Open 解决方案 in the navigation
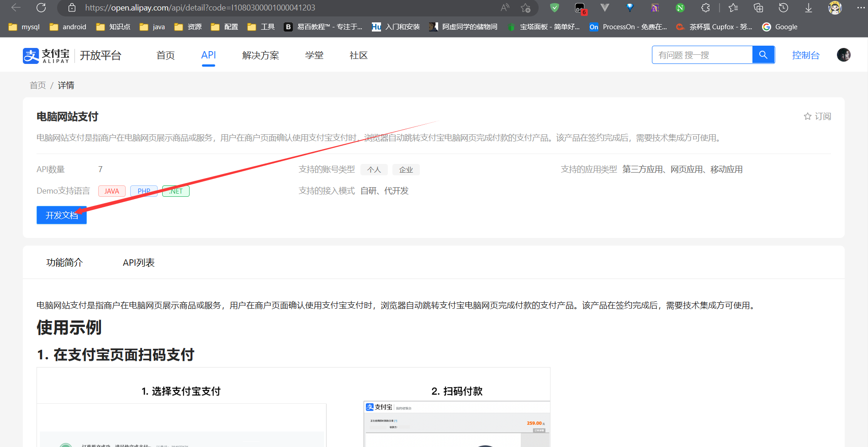The image size is (868, 447). (260, 55)
